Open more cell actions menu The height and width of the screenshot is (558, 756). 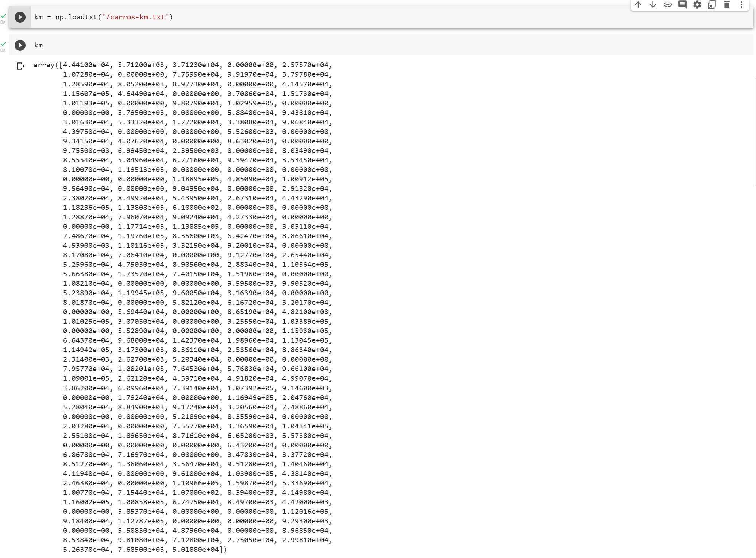tap(741, 5)
